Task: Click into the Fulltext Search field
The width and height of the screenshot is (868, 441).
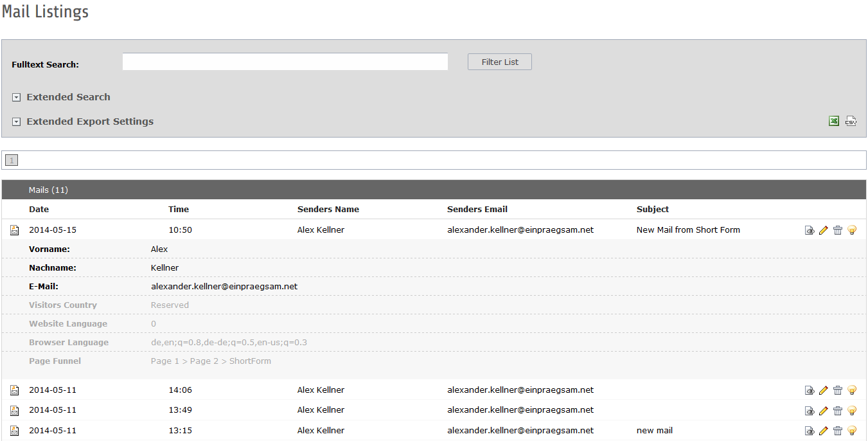Action: (285, 62)
